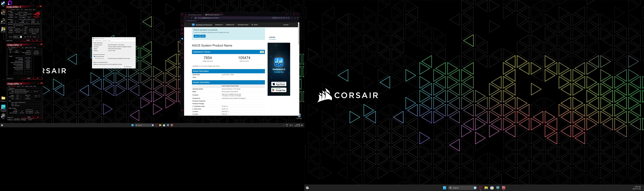This screenshot has height=191, width=644.
Task: Open Twitter in Opera sidebar
Action: click(x=182, y=39)
